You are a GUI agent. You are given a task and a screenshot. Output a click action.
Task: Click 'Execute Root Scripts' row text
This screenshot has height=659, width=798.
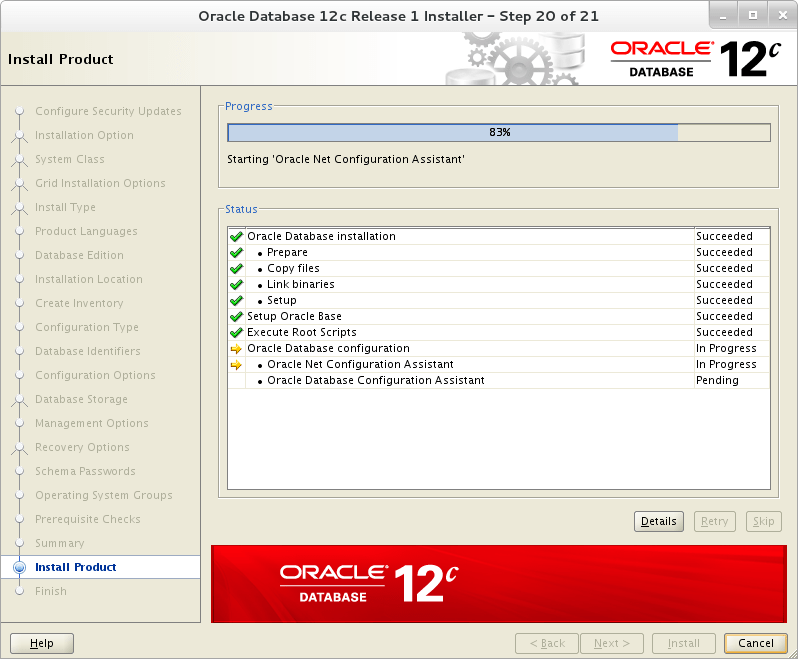[x=302, y=332]
